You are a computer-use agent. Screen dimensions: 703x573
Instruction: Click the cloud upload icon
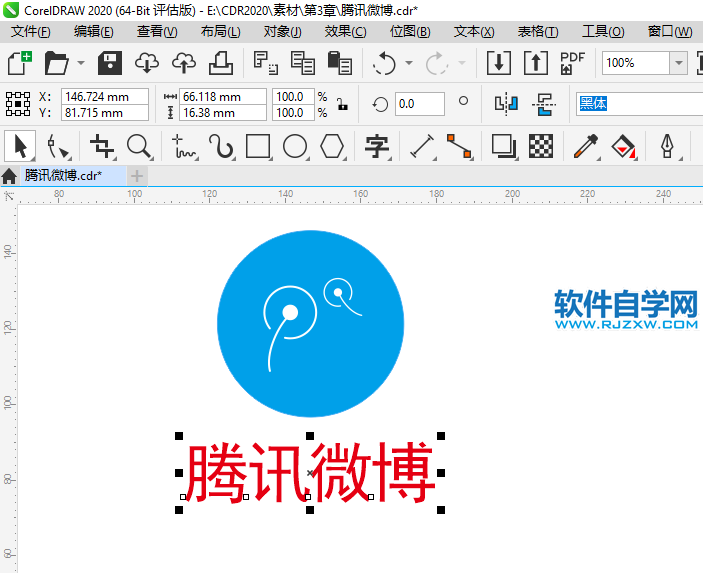pos(184,63)
